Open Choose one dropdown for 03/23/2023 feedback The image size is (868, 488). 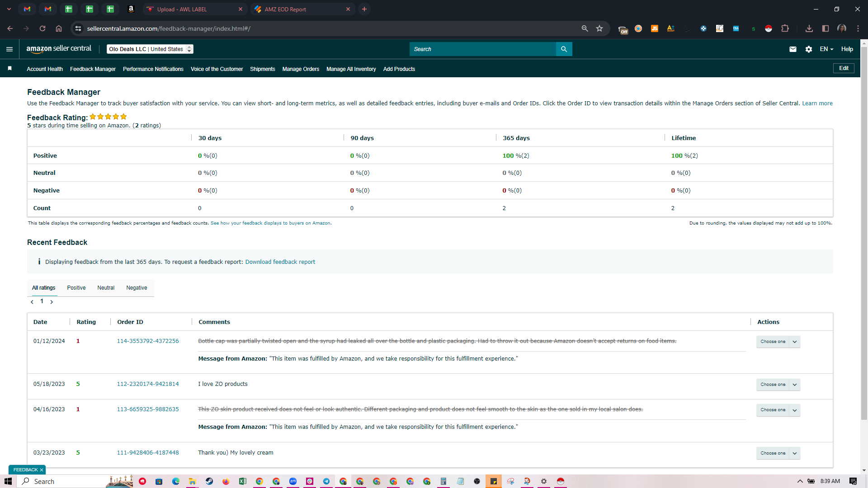point(778,453)
